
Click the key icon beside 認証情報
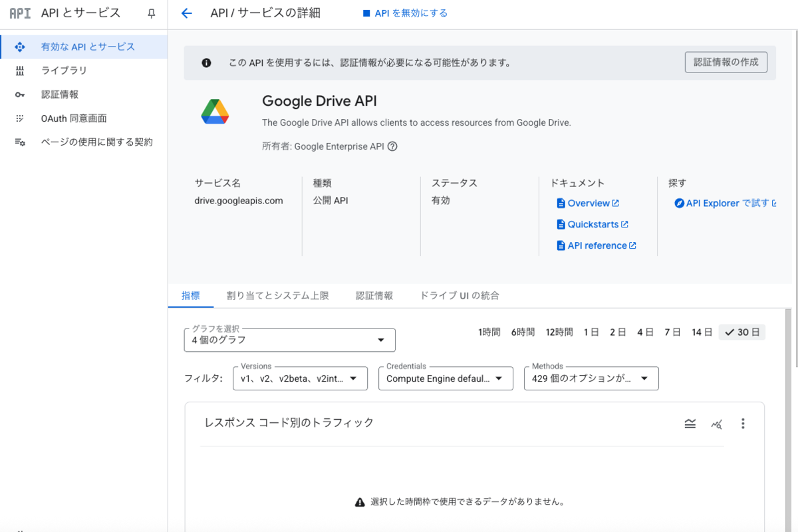(x=20, y=94)
